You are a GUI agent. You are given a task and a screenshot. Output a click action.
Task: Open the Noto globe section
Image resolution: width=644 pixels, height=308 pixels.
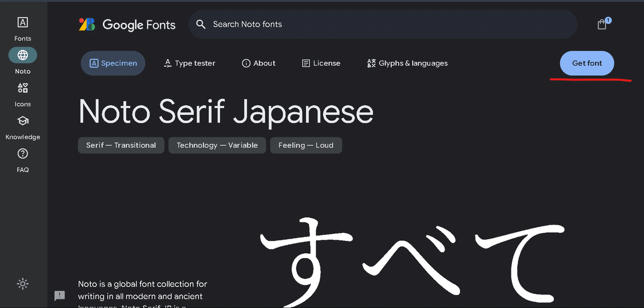click(x=23, y=55)
